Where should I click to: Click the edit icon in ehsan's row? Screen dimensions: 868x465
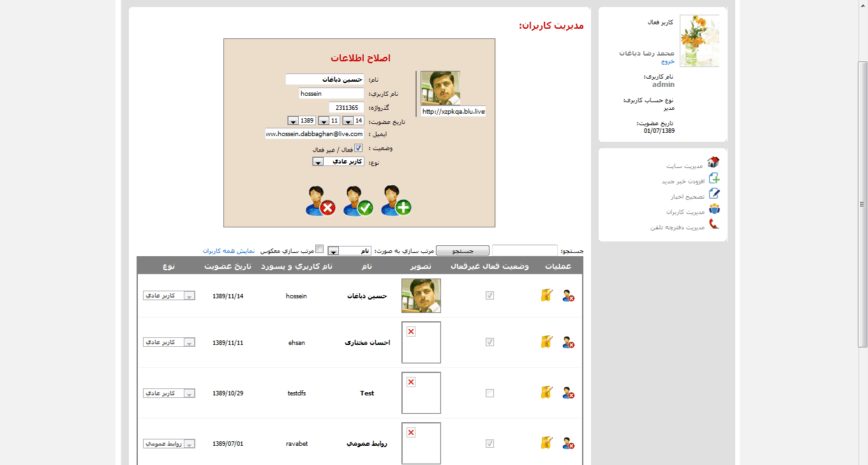[x=546, y=342]
